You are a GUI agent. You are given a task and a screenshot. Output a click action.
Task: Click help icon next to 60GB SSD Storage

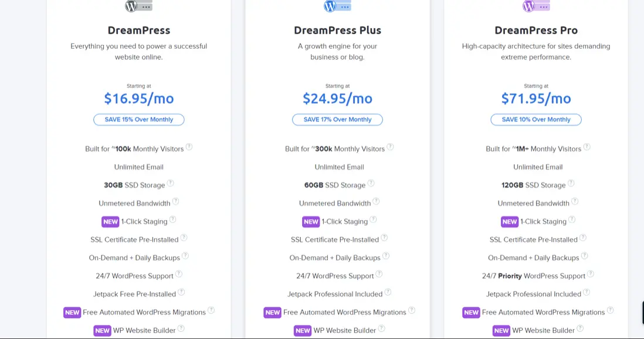371,184
